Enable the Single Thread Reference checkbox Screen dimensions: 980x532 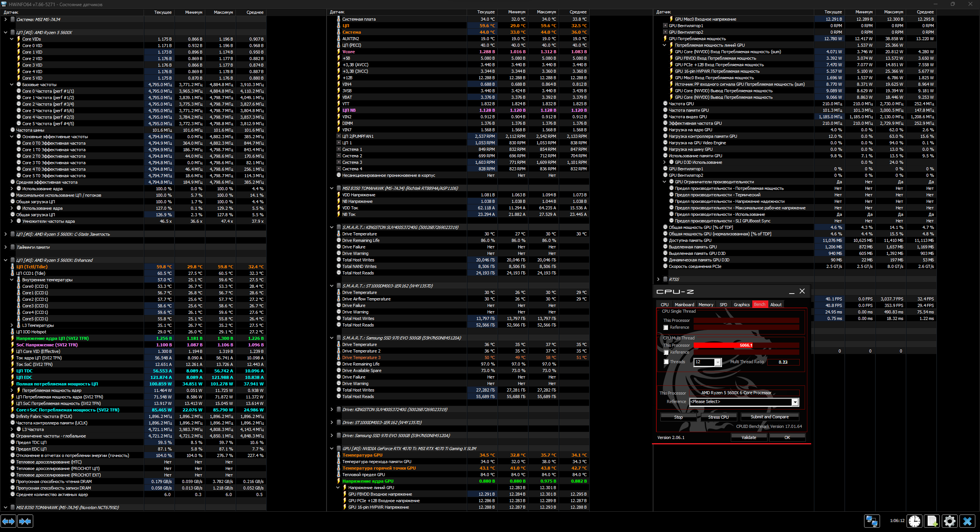point(666,328)
